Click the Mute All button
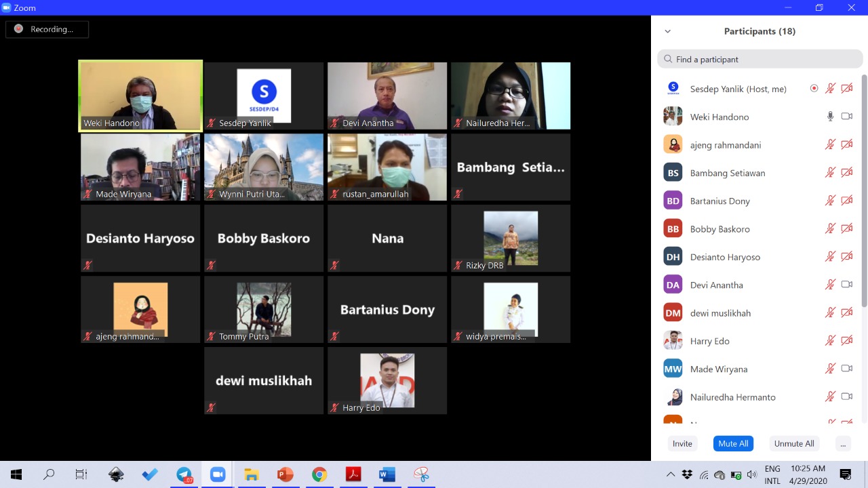 pyautogui.click(x=733, y=444)
